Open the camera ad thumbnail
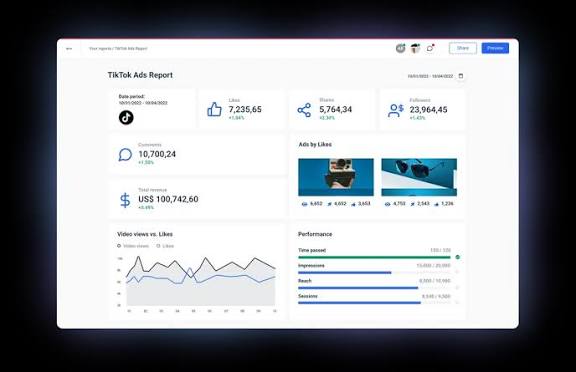This screenshot has height=372, width=576. click(x=336, y=177)
